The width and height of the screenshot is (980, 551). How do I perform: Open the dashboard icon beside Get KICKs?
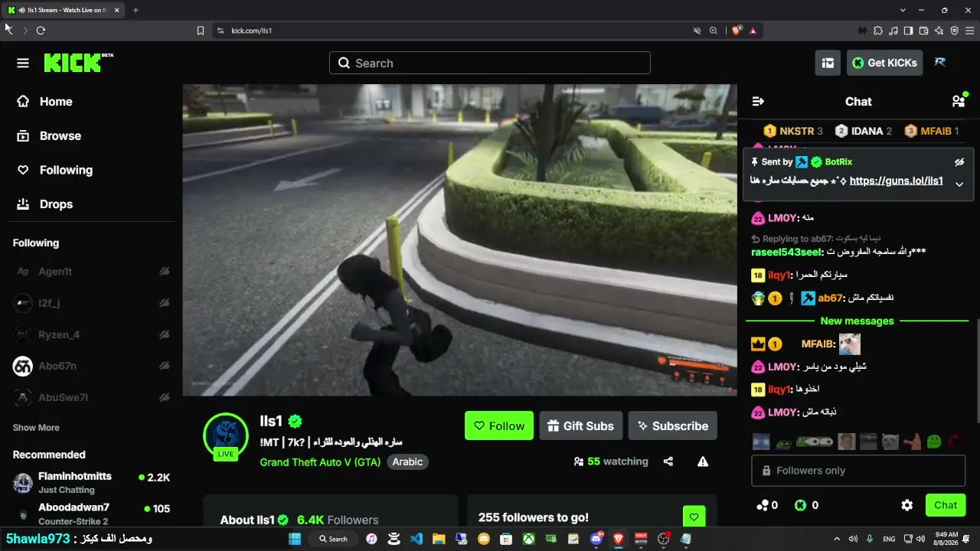[828, 63]
